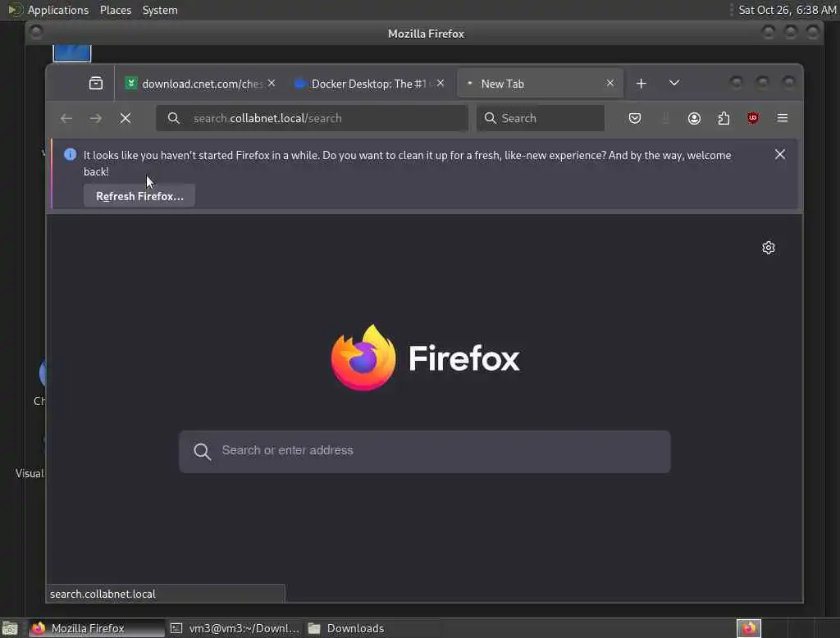Expand the list all tabs chevron

674,83
